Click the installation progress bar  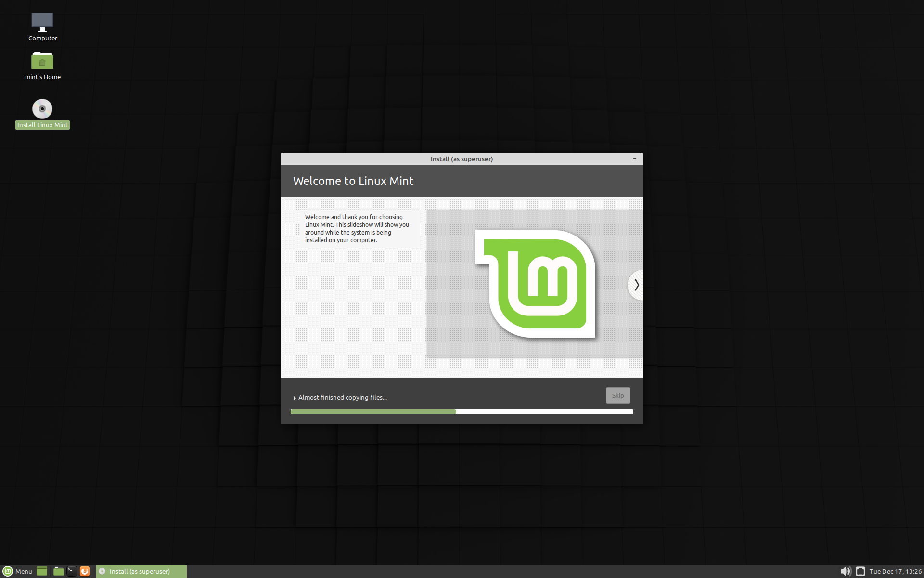click(x=462, y=412)
